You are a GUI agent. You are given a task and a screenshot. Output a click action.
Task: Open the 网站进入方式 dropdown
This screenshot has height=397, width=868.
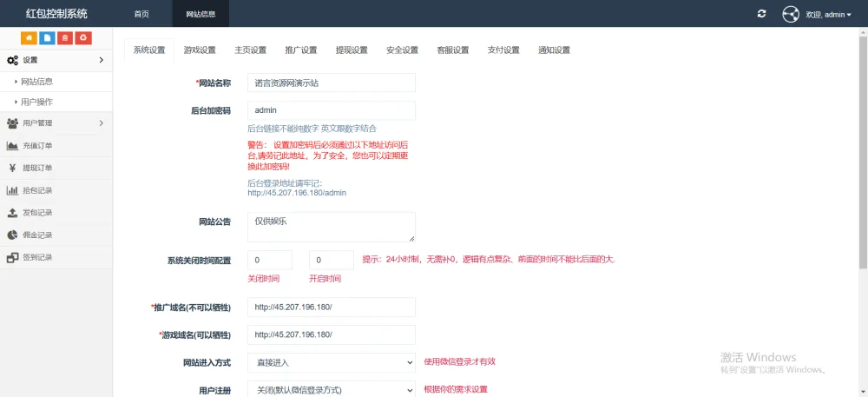coord(331,362)
